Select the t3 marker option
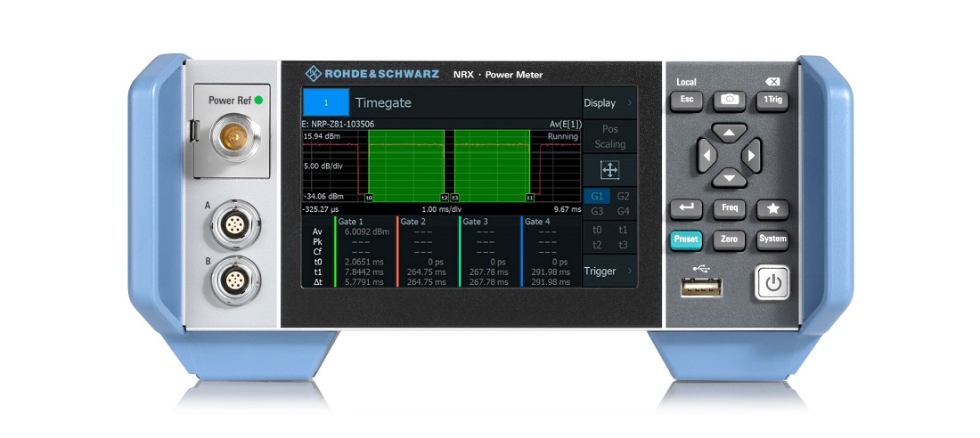Screen dimensions: 980x438 point(623,245)
